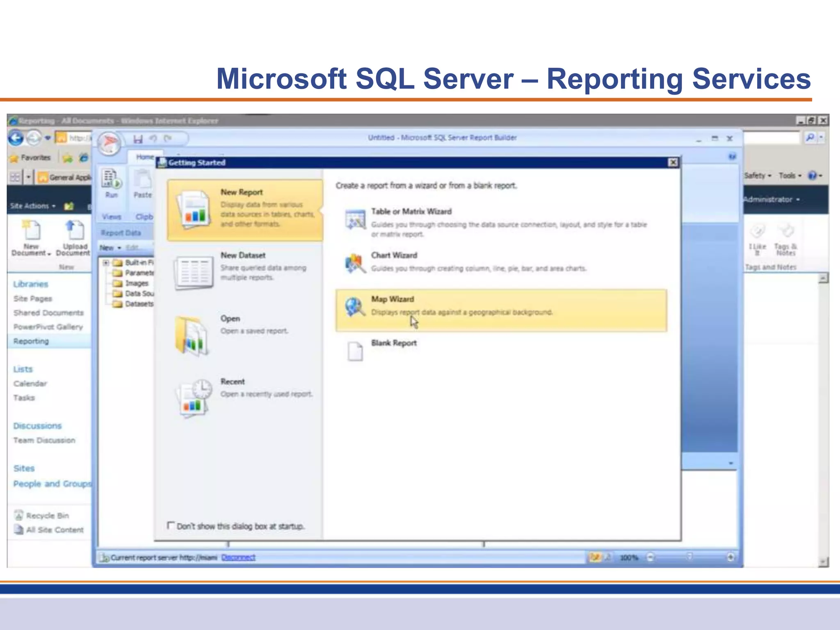Open the Lists heading link
The image size is (840, 630).
pos(23,369)
